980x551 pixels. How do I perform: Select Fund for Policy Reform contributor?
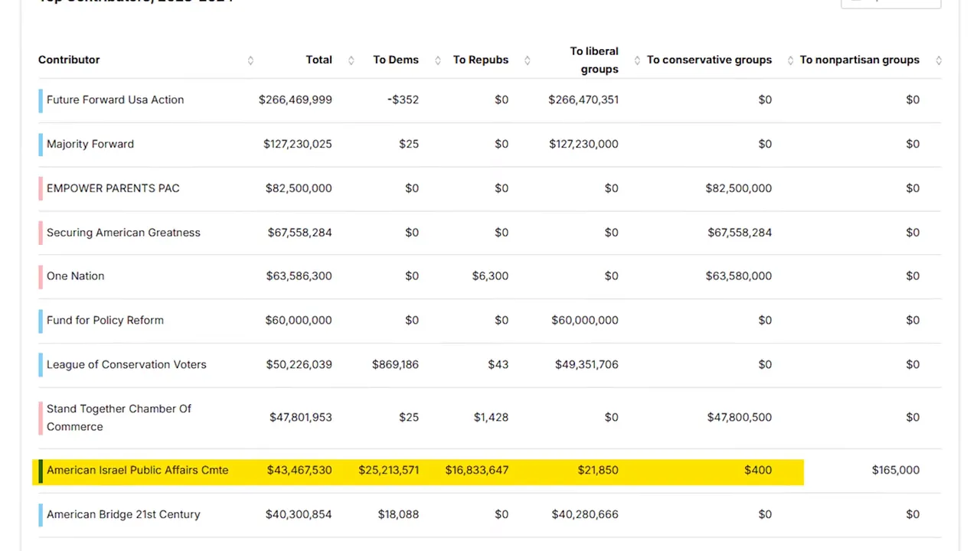coord(105,320)
